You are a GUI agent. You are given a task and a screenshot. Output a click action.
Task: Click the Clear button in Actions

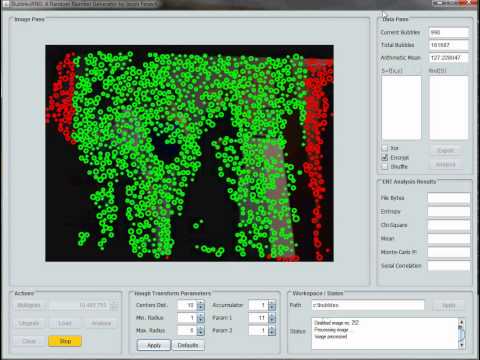pos(29,341)
